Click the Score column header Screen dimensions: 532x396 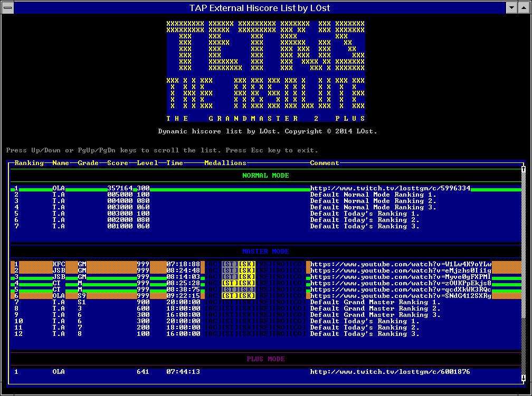[x=118, y=163]
